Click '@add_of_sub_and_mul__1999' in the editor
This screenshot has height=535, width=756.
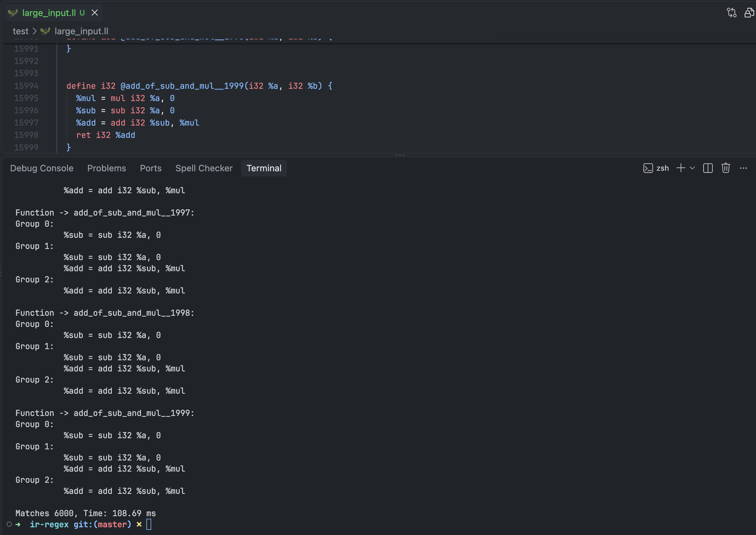(182, 86)
